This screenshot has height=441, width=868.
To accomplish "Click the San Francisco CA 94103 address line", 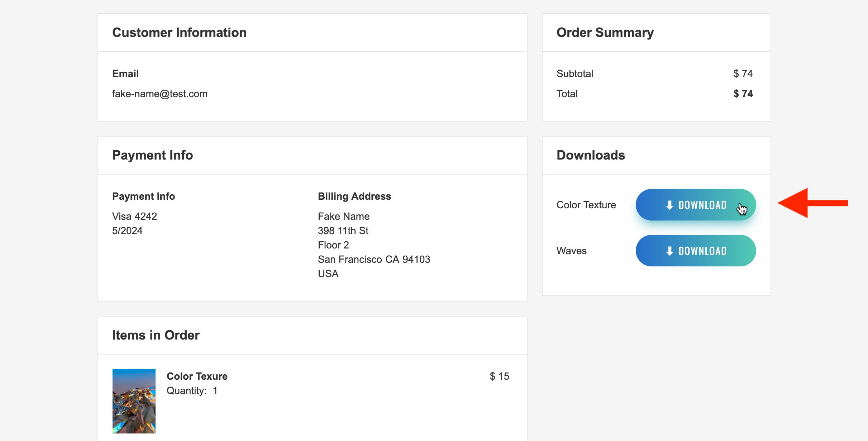I will click(374, 259).
